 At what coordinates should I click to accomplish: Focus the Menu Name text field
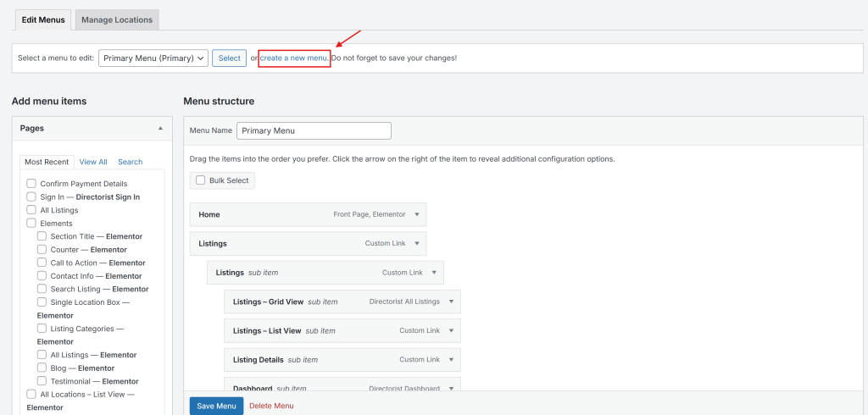pos(314,131)
